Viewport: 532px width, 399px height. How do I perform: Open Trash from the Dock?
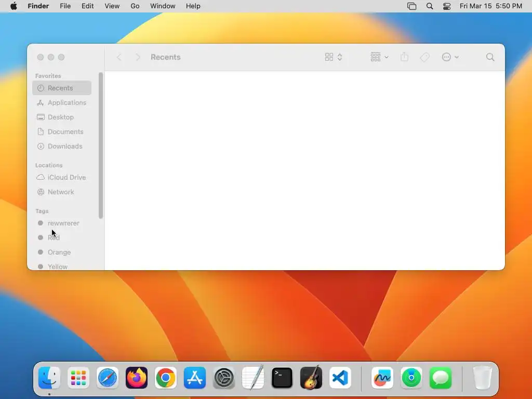(x=482, y=378)
